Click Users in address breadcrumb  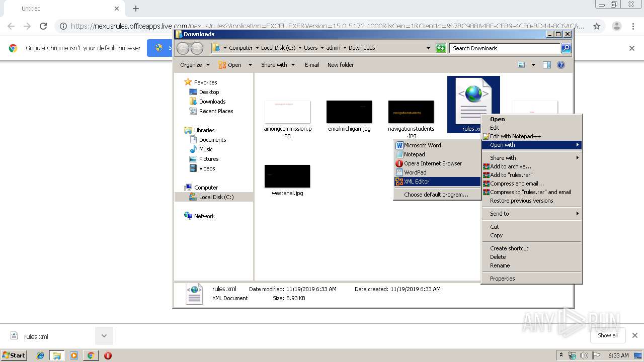(310, 48)
